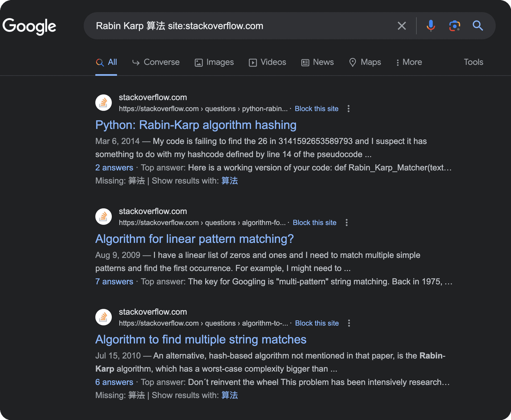This screenshot has width=511, height=420.
Task: Open three-dot menu for python-rabin result
Action: [348, 109]
